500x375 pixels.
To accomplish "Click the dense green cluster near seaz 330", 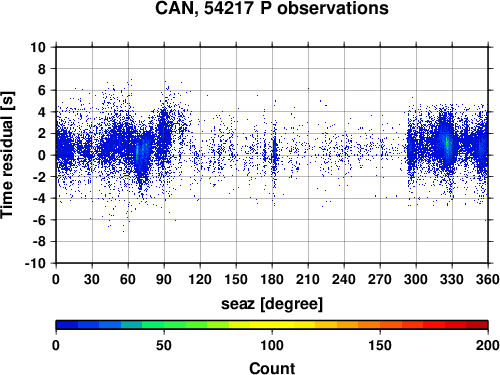I will tap(448, 144).
